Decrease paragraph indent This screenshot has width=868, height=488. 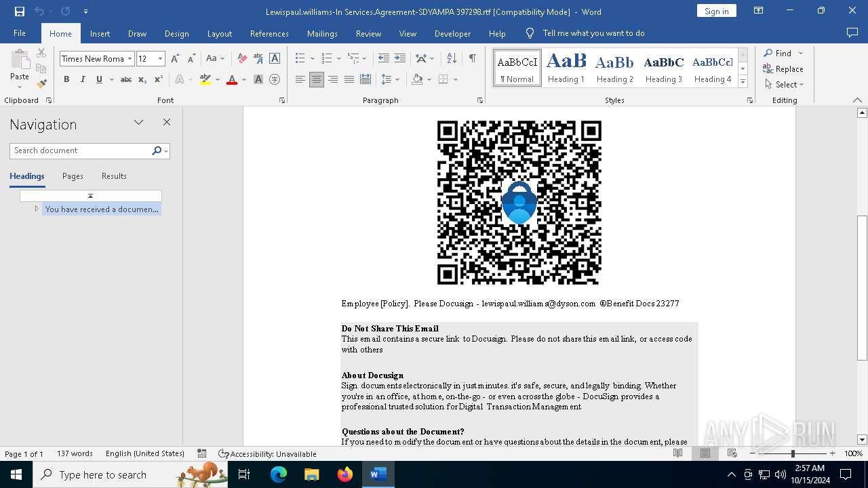pyautogui.click(x=384, y=59)
